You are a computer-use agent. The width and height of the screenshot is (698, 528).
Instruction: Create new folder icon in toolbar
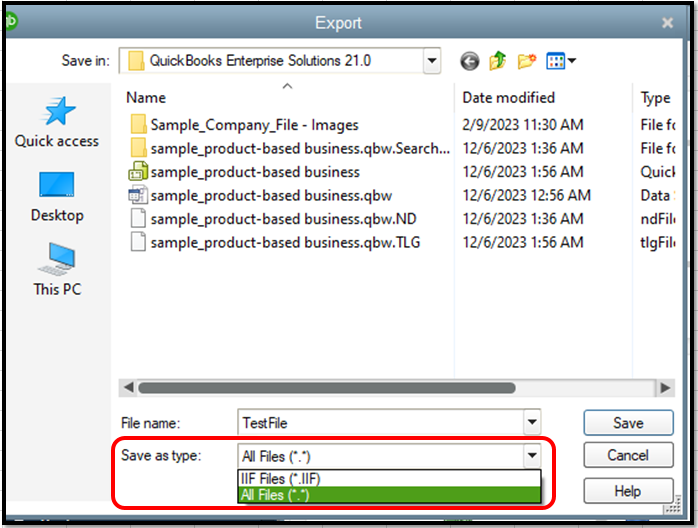(x=527, y=61)
